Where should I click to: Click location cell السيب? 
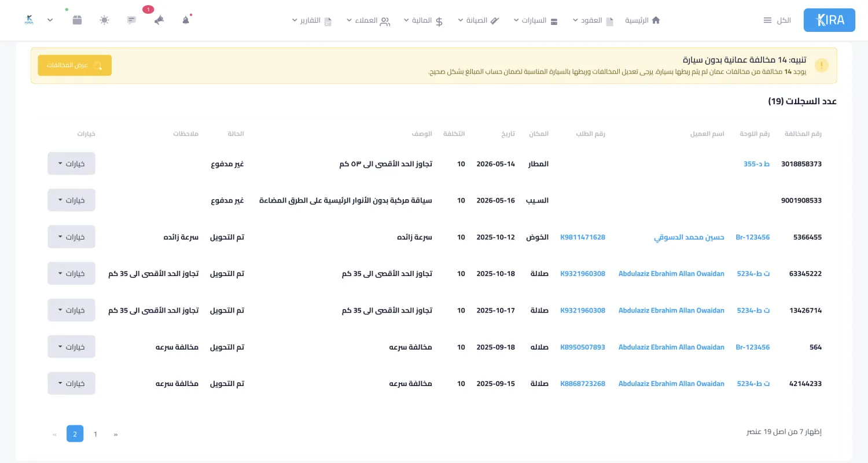(537, 200)
